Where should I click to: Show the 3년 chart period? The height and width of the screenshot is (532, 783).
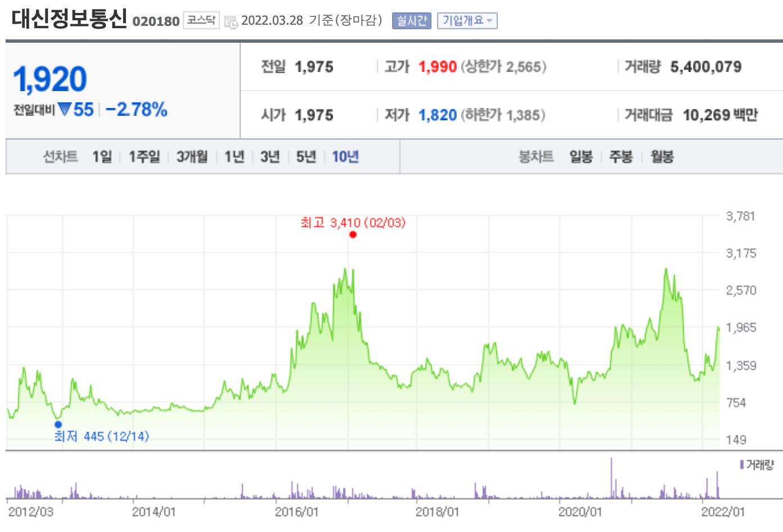click(270, 156)
